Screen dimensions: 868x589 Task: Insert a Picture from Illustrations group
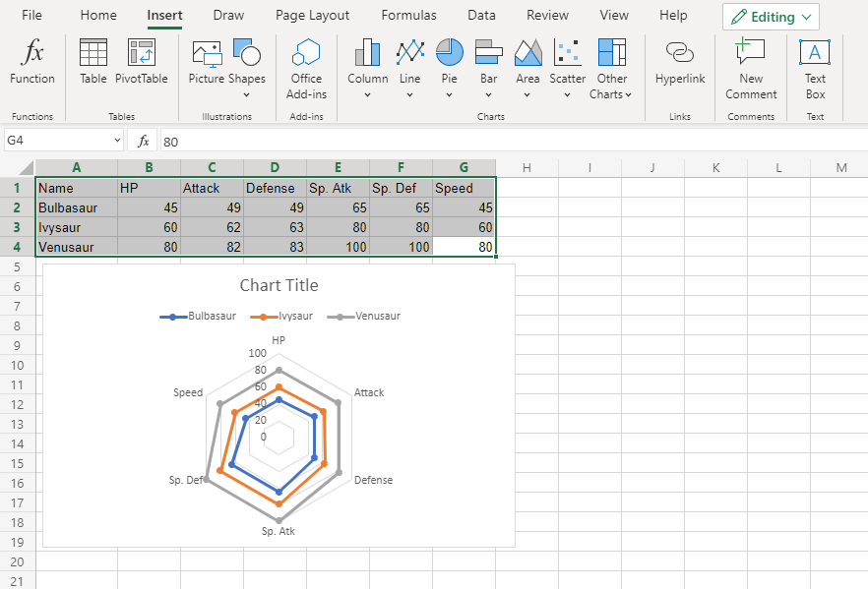click(x=207, y=63)
